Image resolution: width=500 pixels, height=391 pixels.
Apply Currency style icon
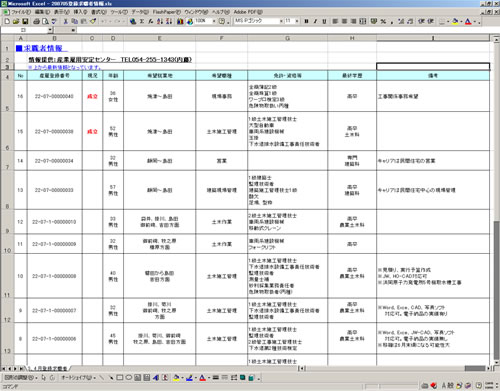coord(374,21)
